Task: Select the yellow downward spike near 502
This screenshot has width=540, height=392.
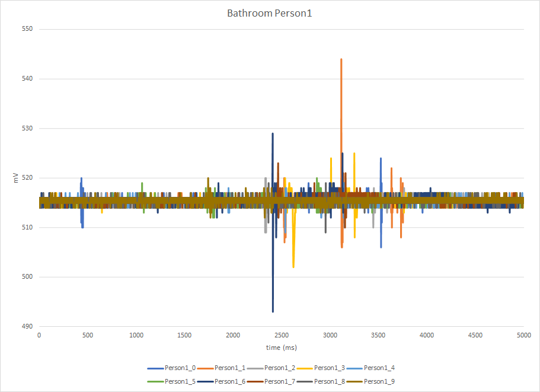Action: point(293,266)
